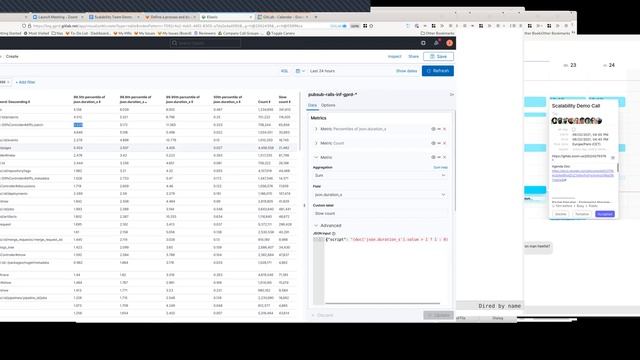Select the Define a process browser tab
This screenshot has width=640, height=360.
tap(170, 17)
